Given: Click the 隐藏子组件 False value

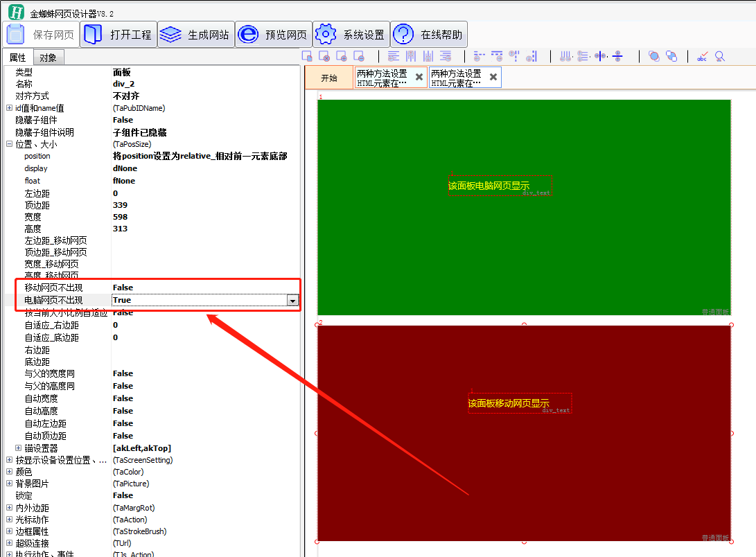Looking at the screenshot, I should pos(123,120).
